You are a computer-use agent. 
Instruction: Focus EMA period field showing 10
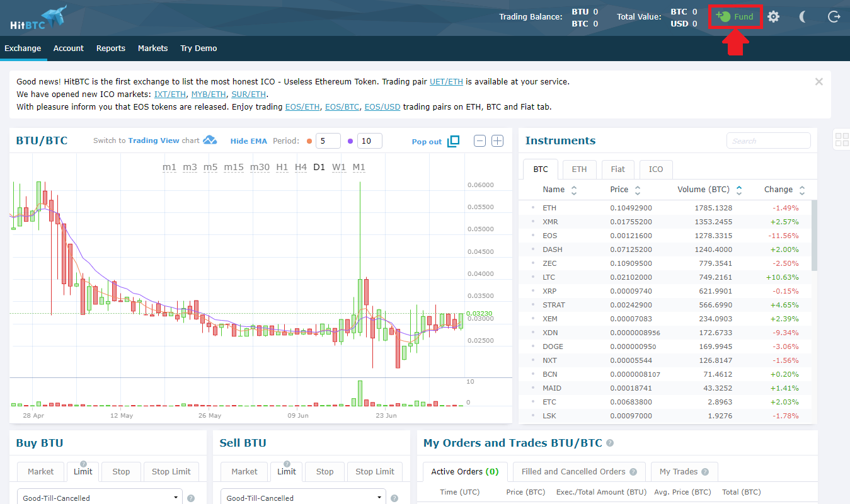(369, 141)
